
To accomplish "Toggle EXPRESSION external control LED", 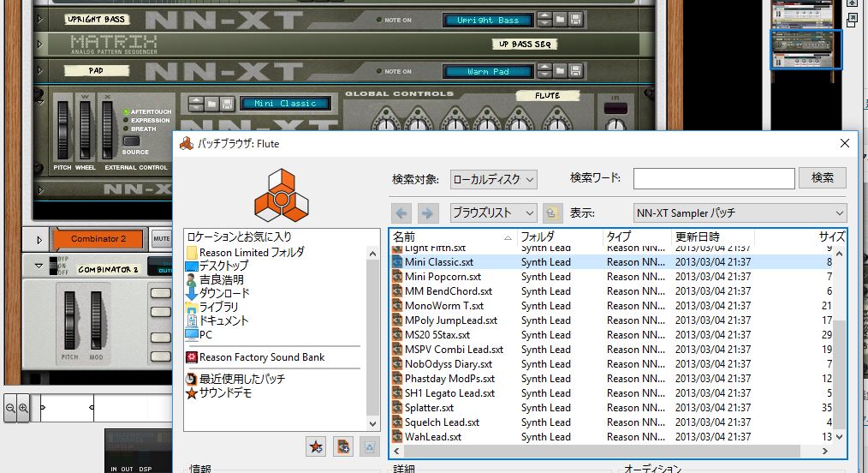I will [126, 120].
